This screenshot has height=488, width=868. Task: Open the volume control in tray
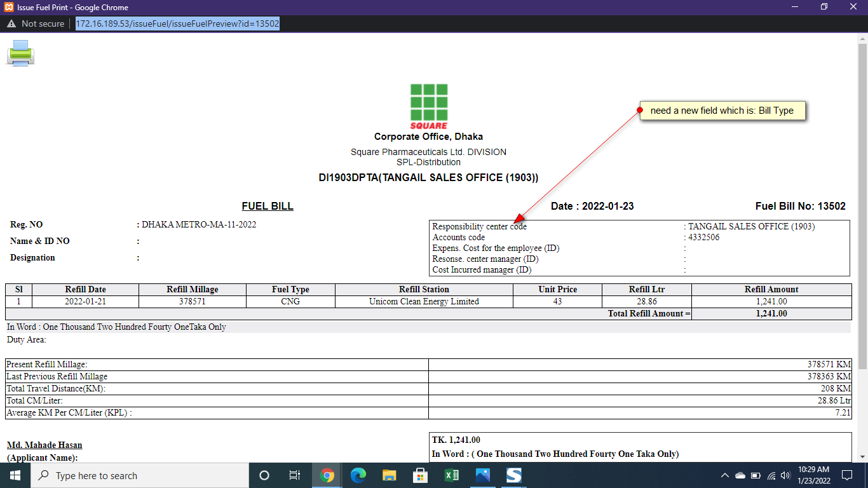click(785, 475)
